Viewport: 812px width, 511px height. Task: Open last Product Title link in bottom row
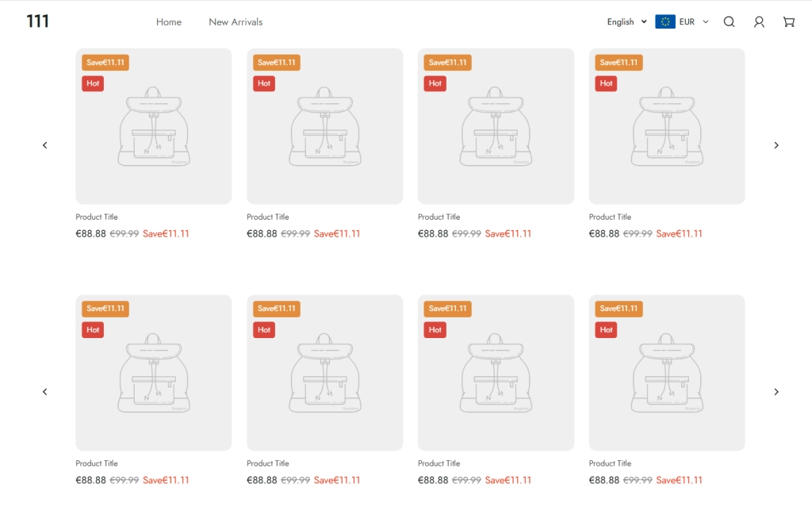[x=610, y=463]
